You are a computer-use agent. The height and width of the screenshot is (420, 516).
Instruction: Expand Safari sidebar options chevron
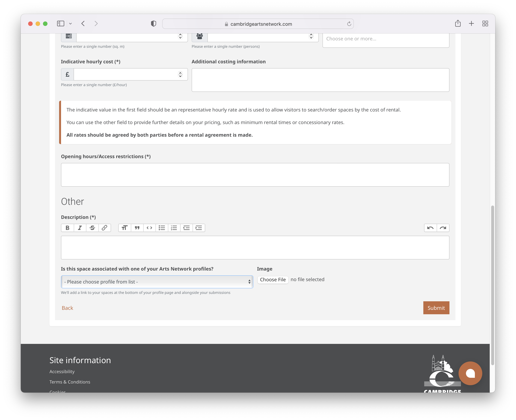(x=70, y=24)
